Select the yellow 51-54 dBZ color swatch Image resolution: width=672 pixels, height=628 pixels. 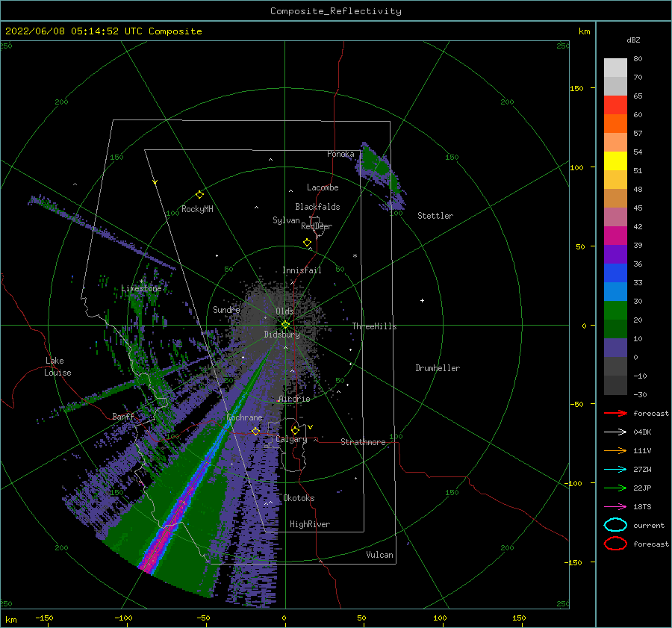click(615, 161)
